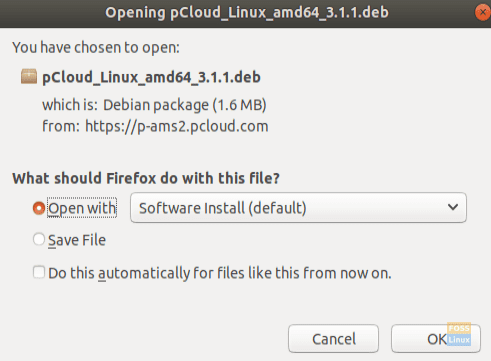Click the dialog title bar text
The width and height of the screenshot is (491, 361).
pyautogui.click(x=247, y=13)
